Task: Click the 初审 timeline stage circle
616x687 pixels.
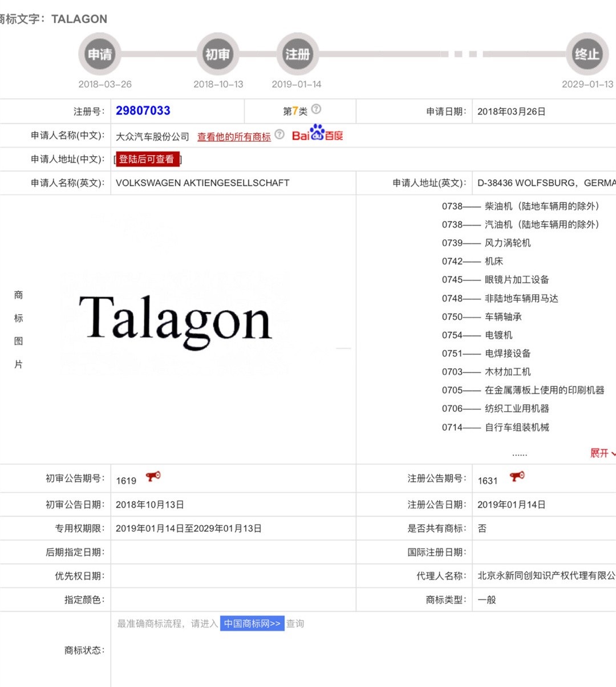Action: pyautogui.click(x=217, y=54)
